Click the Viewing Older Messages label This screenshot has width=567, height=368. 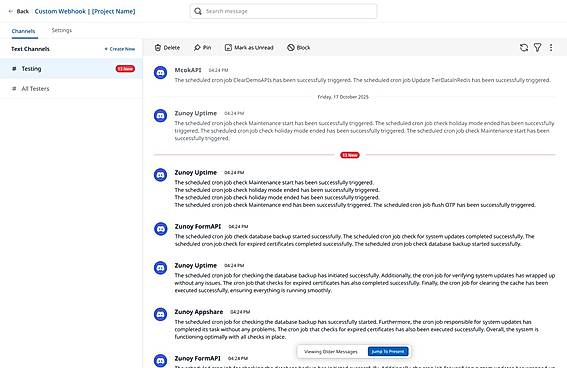click(x=331, y=351)
